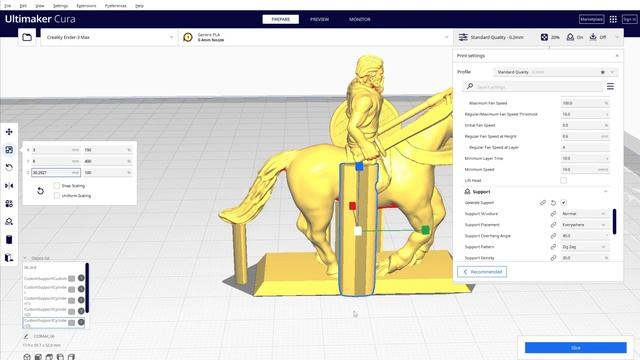
Task: Click the blue Slice button
Action: [576, 348]
